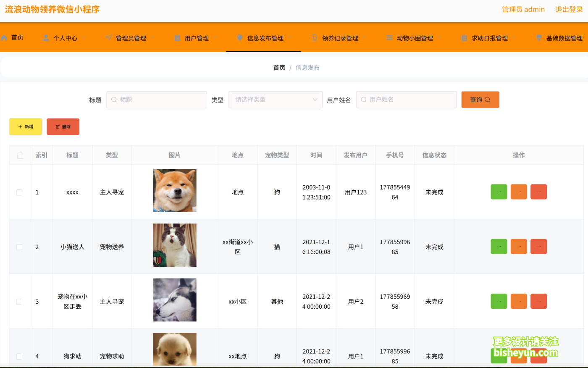Click the green action button on row 1
Viewport: 588px width, 368px height.
point(499,192)
